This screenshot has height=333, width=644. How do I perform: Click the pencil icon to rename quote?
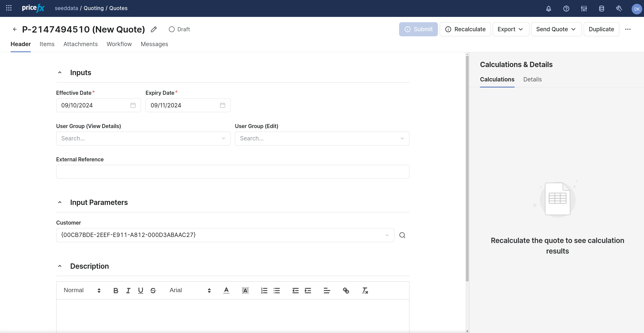pos(154,29)
